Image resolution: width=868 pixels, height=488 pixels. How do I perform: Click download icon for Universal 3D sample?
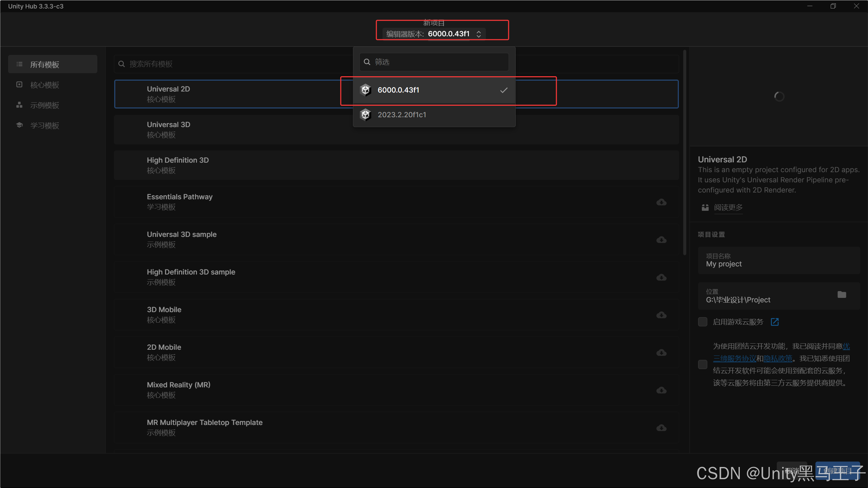(661, 240)
